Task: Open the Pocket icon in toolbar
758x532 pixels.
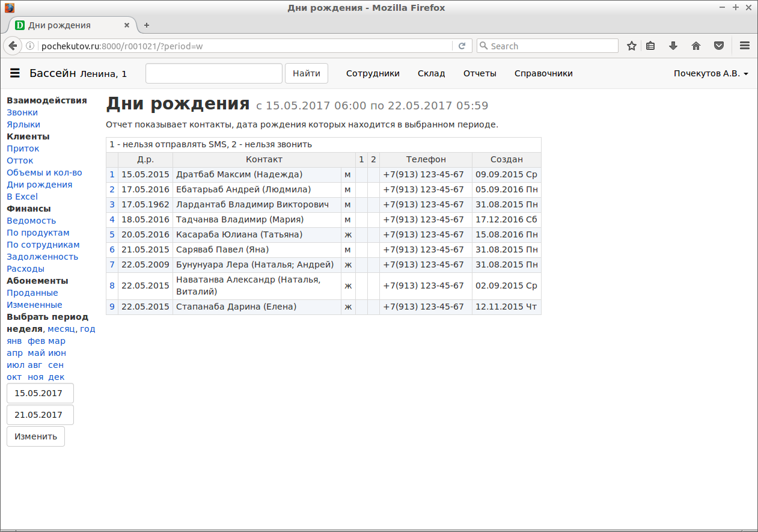Action: click(x=718, y=46)
